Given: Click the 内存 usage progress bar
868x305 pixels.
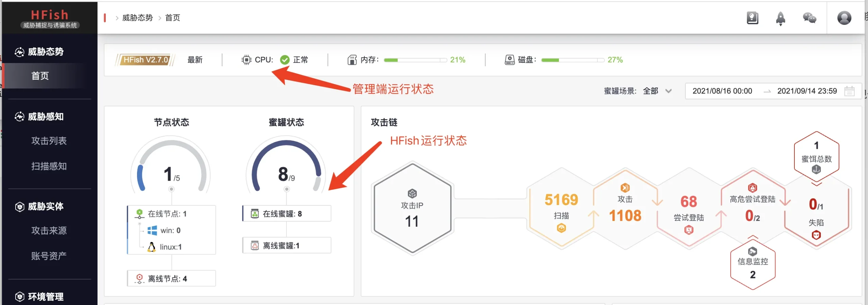Looking at the screenshot, I should 415,60.
